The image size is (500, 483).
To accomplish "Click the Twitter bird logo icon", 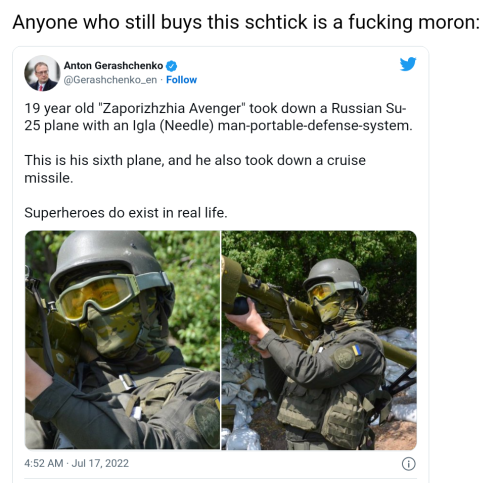I will 408,64.
